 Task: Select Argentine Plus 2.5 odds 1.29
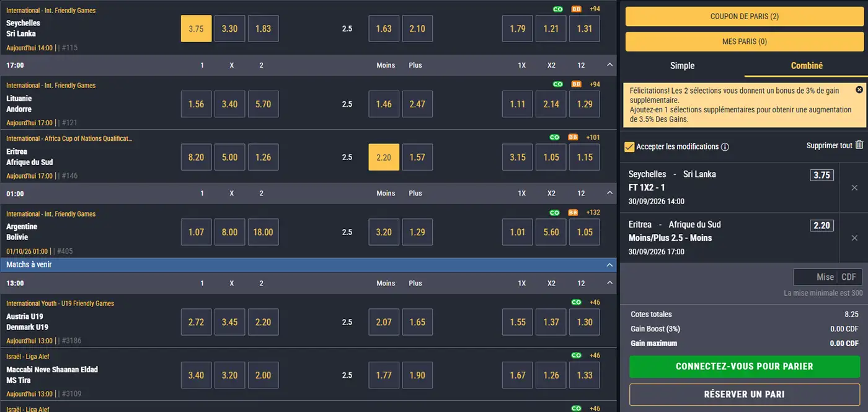pos(417,232)
